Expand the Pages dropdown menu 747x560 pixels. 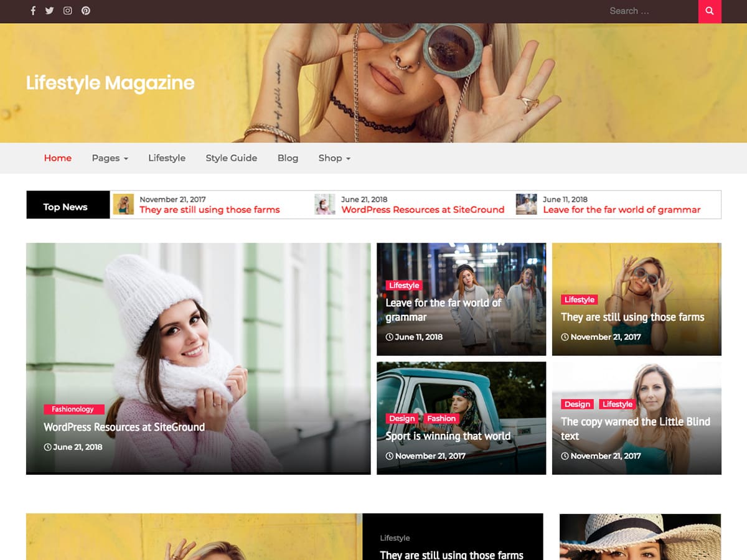click(106, 158)
